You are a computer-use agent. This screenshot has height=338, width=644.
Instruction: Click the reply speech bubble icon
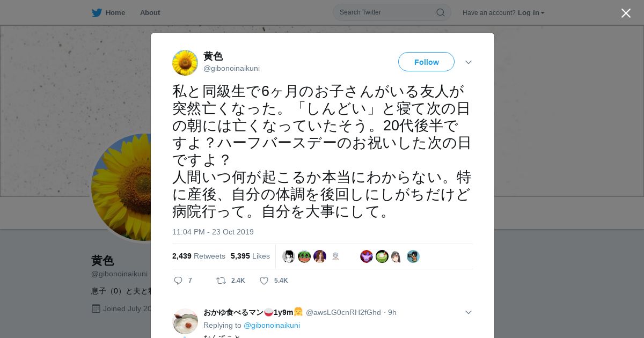(179, 281)
